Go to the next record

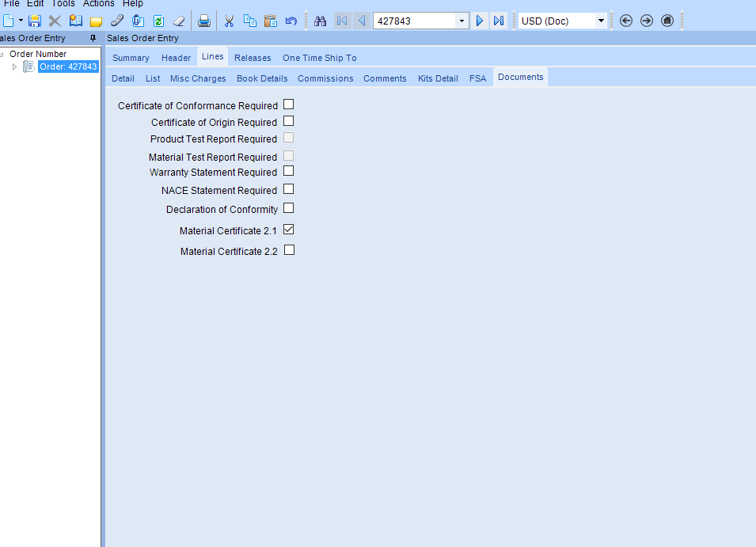(x=480, y=21)
